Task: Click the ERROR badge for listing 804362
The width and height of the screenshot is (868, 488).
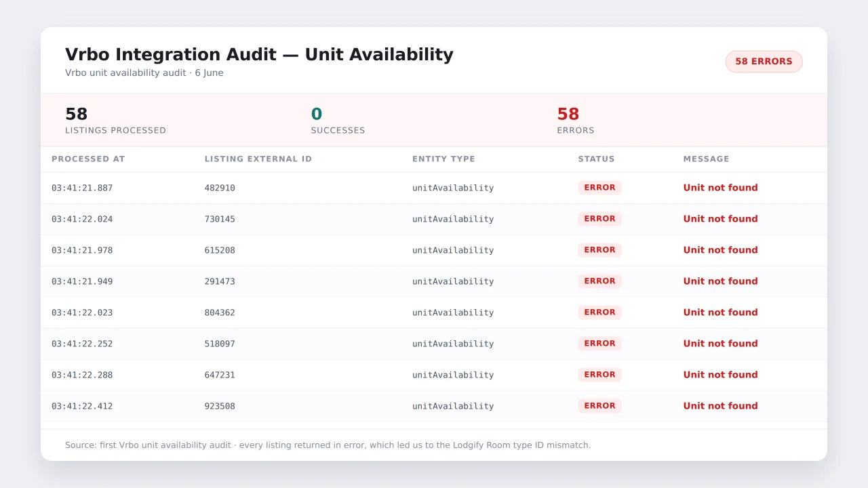Action: click(x=599, y=312)
